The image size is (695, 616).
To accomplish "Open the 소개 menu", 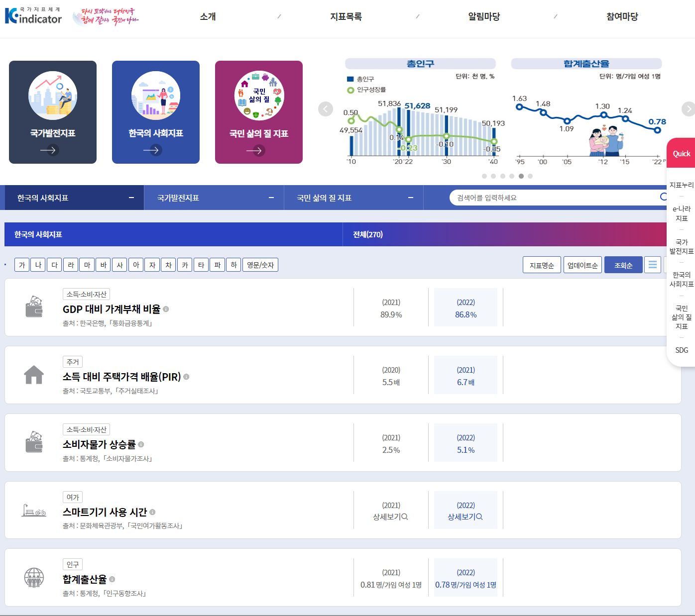I will (208, 16).
